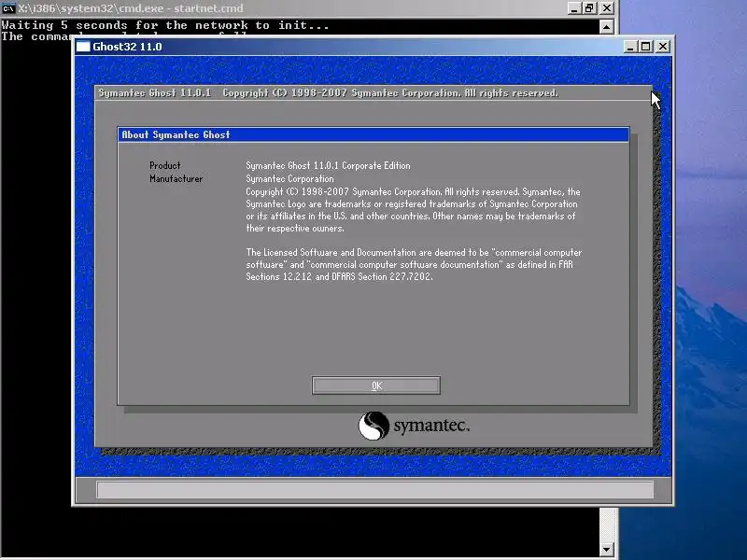The image size is (747, 560).
Task: Click the cmd.exe window title bar icon
Action: [x=8, y=8]
